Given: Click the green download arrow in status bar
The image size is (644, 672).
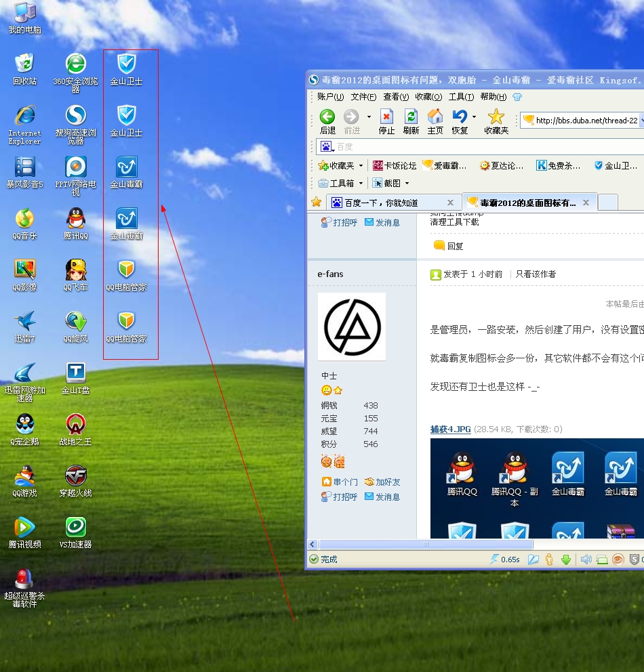Looking at the screenshot, I should pos(566,560).
